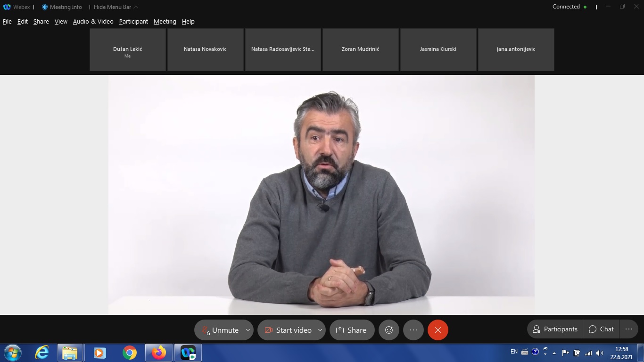Open Action Center flag icon
The image size is (644, 362).
pos(566,353)
